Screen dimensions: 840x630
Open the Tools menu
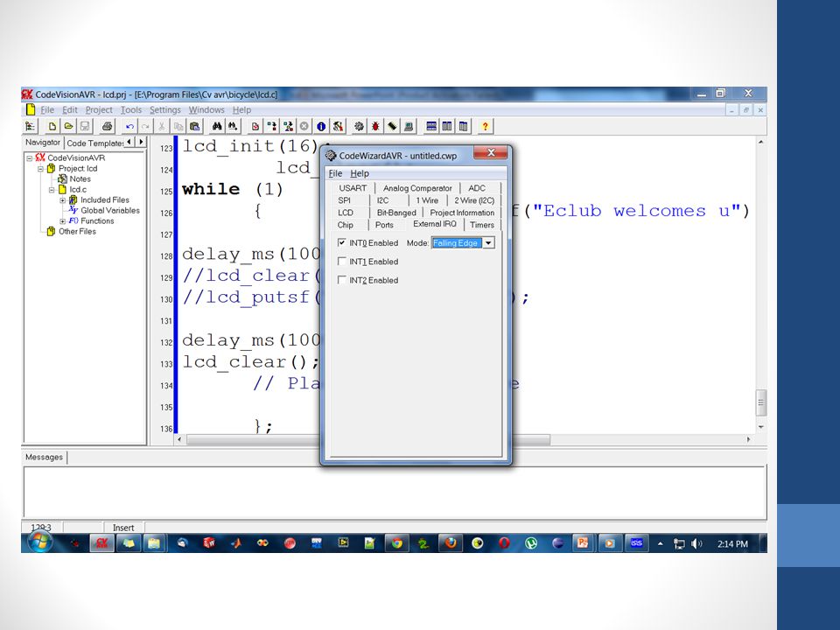pyautogui.click(x=131, y=110)
